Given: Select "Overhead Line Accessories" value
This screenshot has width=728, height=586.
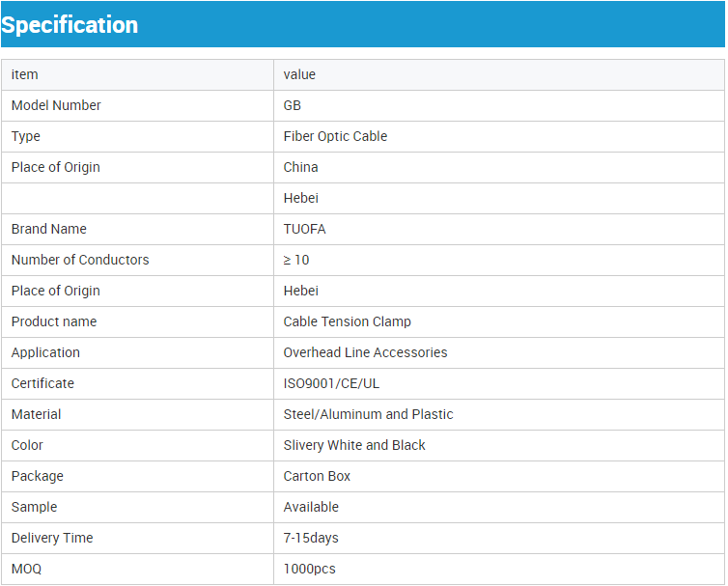Looking at the screenshot, I should click(x=365, y=352).
